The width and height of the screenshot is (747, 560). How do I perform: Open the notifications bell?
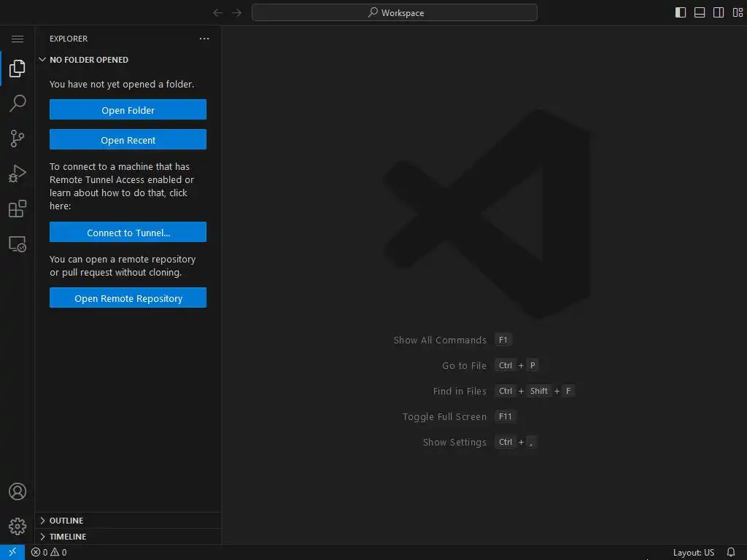[x=731, y=553]
